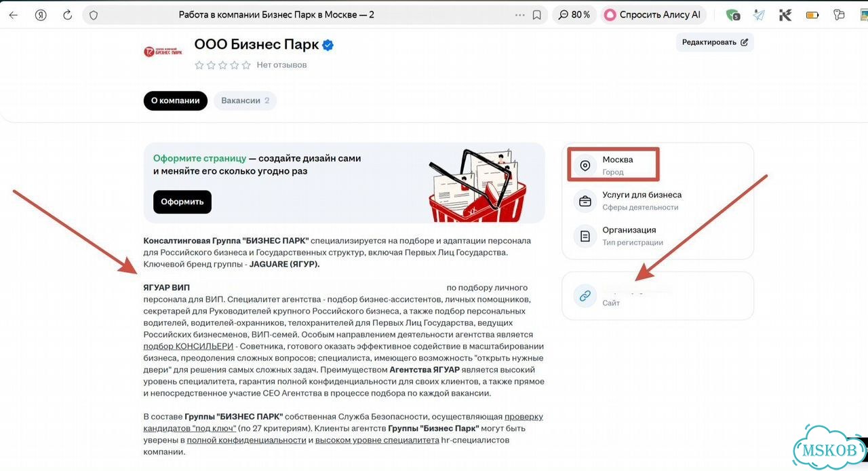Image resolution: width=868 pixels, height=471 pixels.
Task: Open the website link chain icon
Action: click(x=585, y=296)
